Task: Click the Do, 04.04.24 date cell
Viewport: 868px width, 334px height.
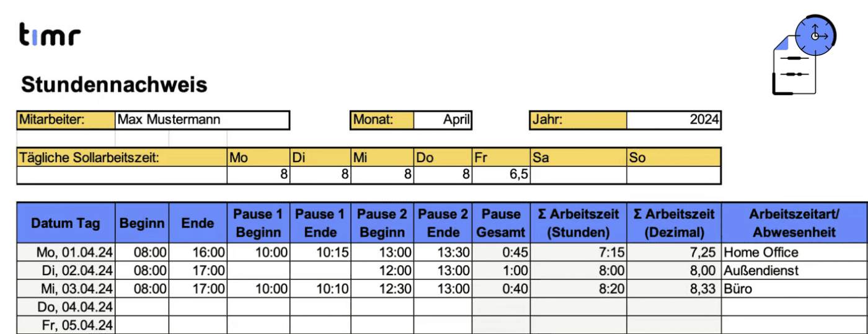Action: click(66, 307)
